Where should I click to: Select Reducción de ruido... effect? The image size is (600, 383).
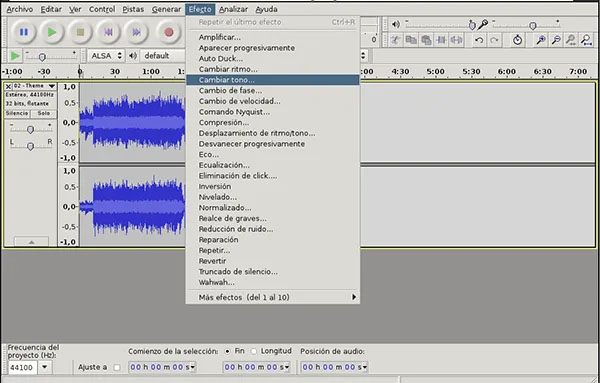coord(273,229)
